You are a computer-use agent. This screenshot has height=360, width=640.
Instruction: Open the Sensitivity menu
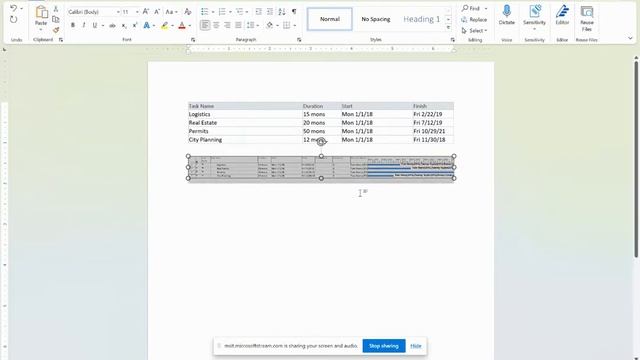534,17
